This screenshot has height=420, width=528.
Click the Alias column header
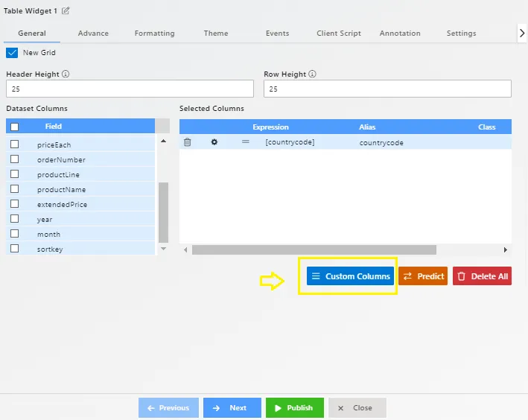(x=367, y=127)
